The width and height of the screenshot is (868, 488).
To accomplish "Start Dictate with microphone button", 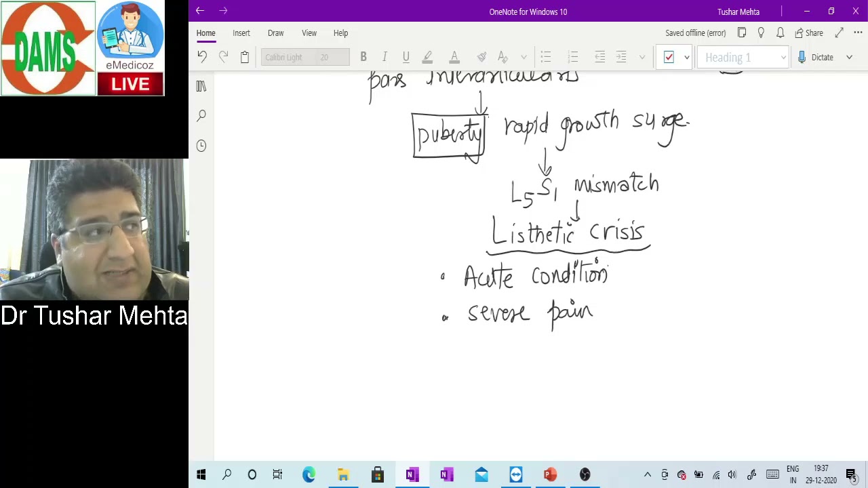I will (816, 57).
